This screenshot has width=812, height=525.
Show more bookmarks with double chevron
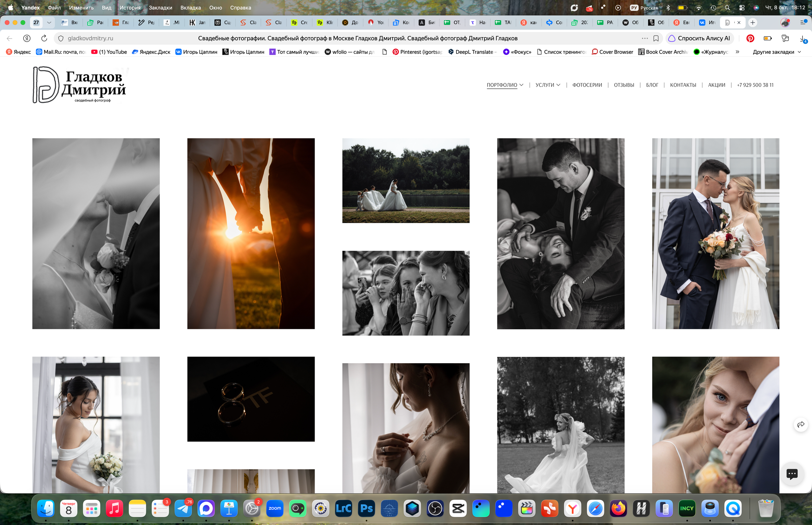737,52
